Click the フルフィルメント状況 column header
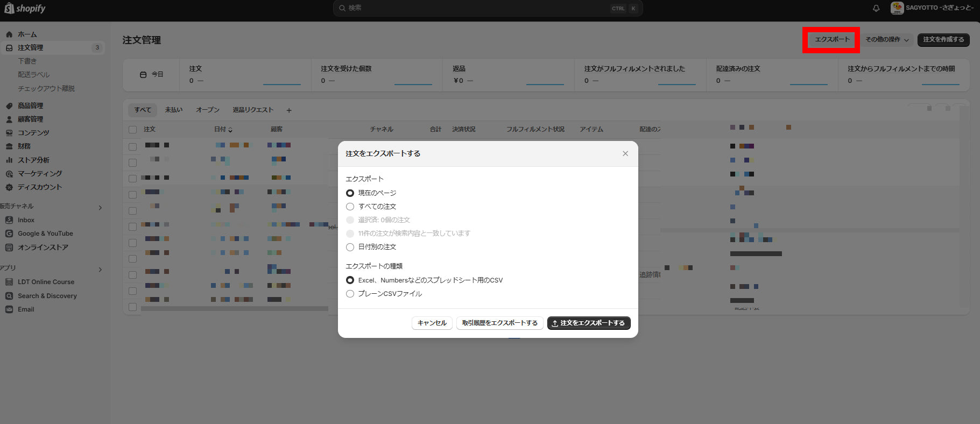The width and height of the screenshot is (980, 424). (x=535, y=130)
